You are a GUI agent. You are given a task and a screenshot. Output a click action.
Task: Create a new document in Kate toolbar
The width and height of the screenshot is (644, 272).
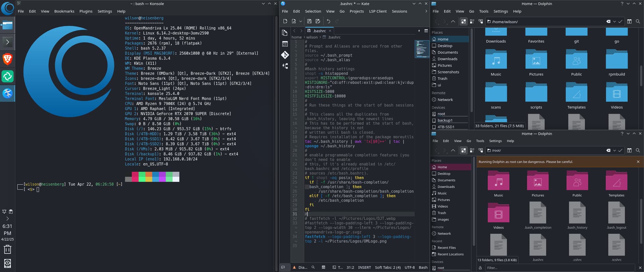coord(285,21)
